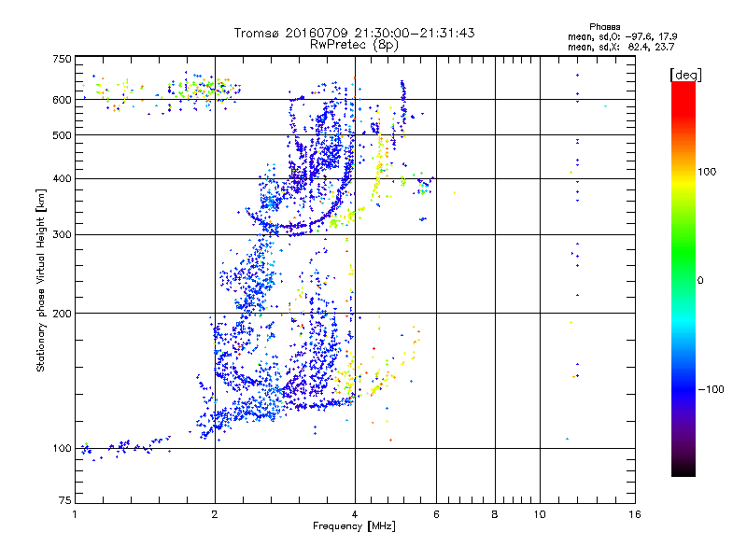Click the phase colorbar gradient
The image size is (747, 560).
tap(684, 278)
